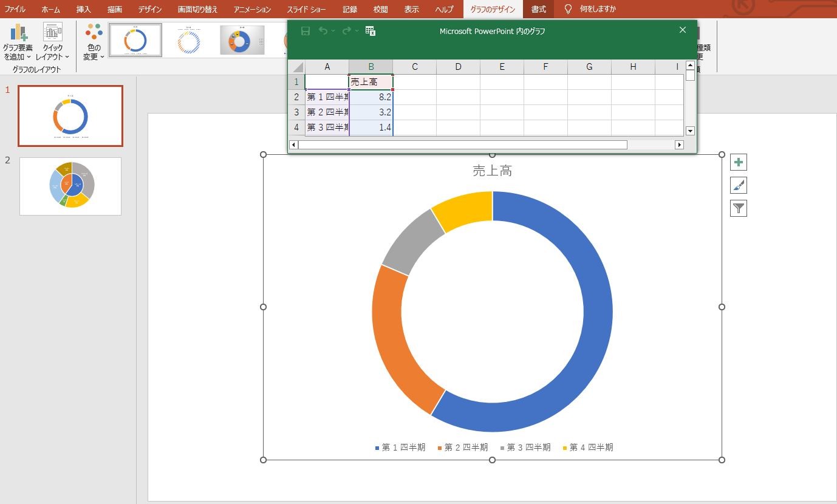This screenshot has width=837, height=504.
Task: Select column B header
Action: tap(371, 67)
